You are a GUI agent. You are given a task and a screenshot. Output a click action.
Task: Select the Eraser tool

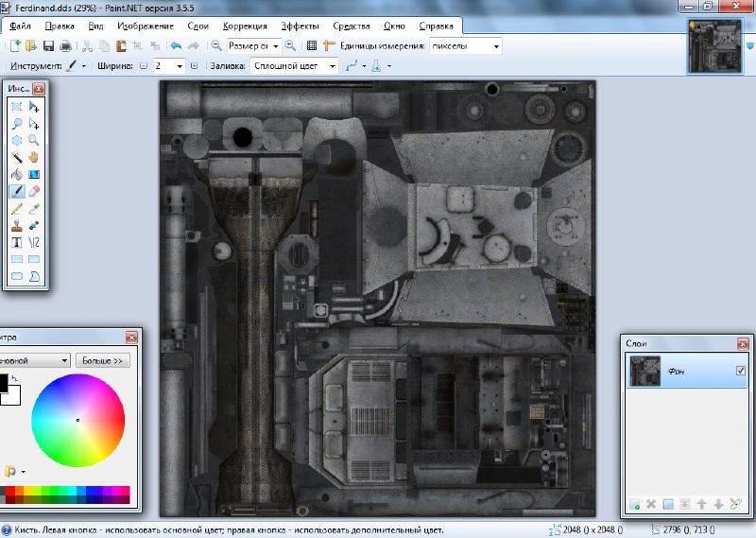point(34,192)
